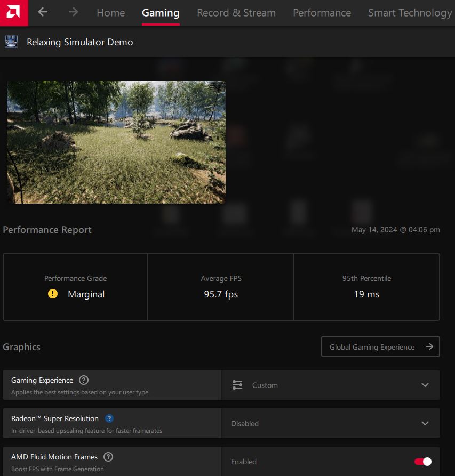455x476 pixels.
Task: Click the Radeon Super Resolution label
Action: click(55, 418)
